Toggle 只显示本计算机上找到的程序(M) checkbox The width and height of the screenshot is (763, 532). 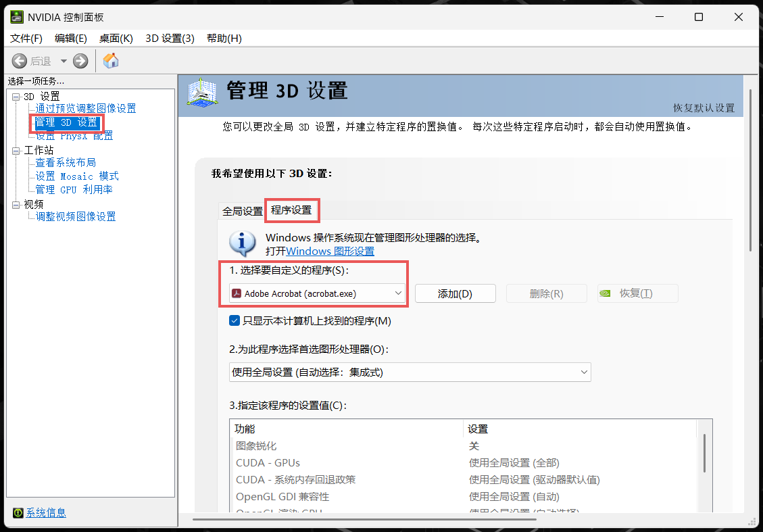235,321
